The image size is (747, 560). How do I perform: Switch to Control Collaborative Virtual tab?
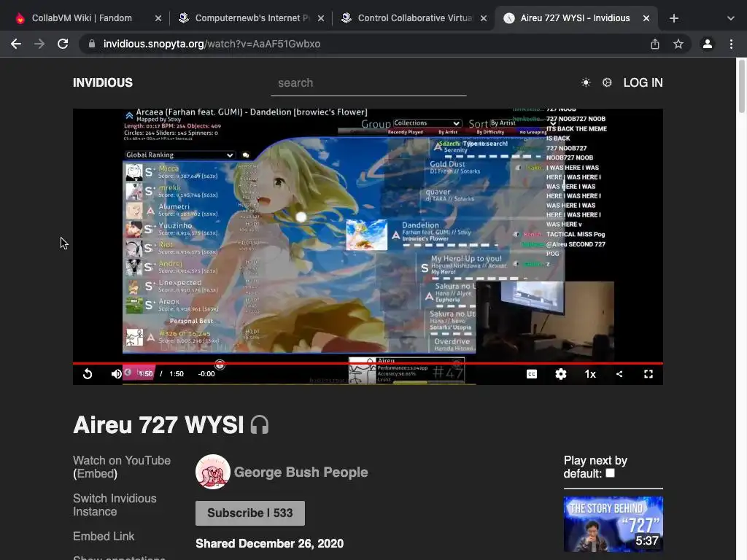(x=414, y=18)
